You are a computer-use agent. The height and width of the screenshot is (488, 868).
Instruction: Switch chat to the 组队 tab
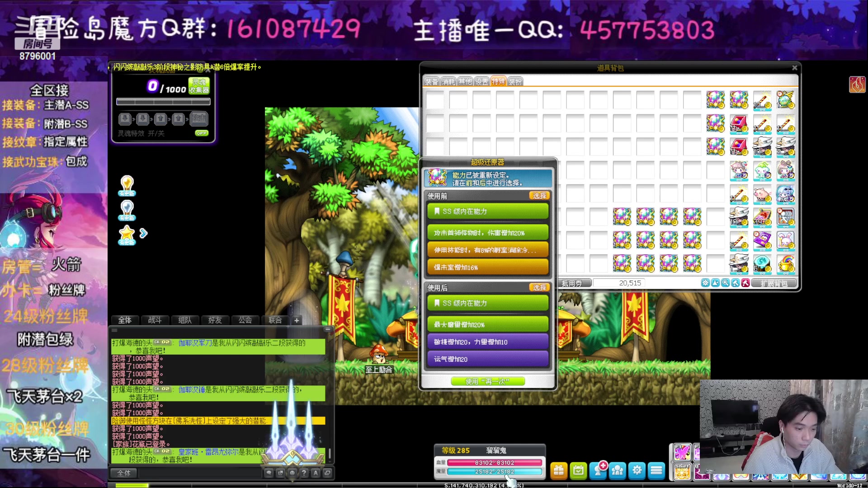pyautogui.click(x=185, y=320)
